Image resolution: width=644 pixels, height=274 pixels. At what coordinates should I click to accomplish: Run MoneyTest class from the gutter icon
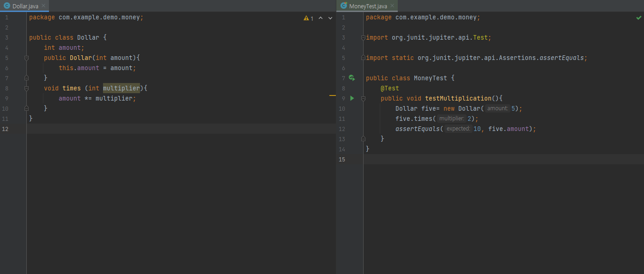coord(352,78)
